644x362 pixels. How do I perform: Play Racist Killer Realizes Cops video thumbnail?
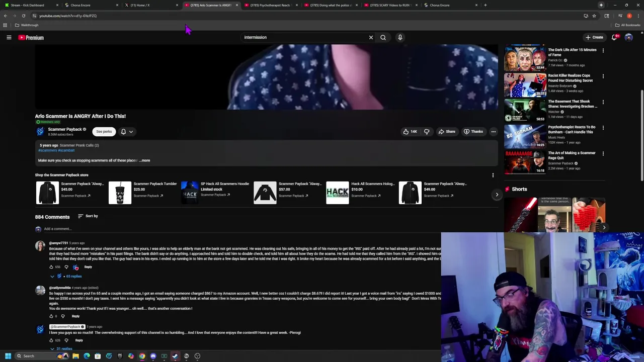point(525,84)
